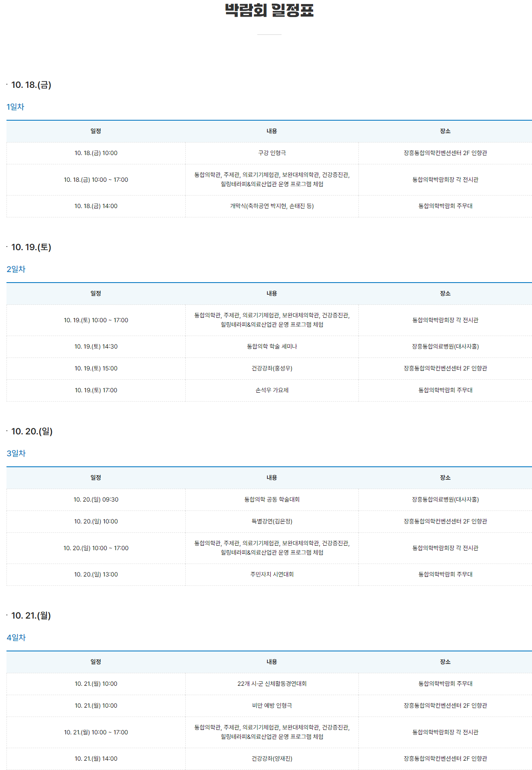Click the 10. 20.(일) 09:30 schedule cell

(96, 500)
